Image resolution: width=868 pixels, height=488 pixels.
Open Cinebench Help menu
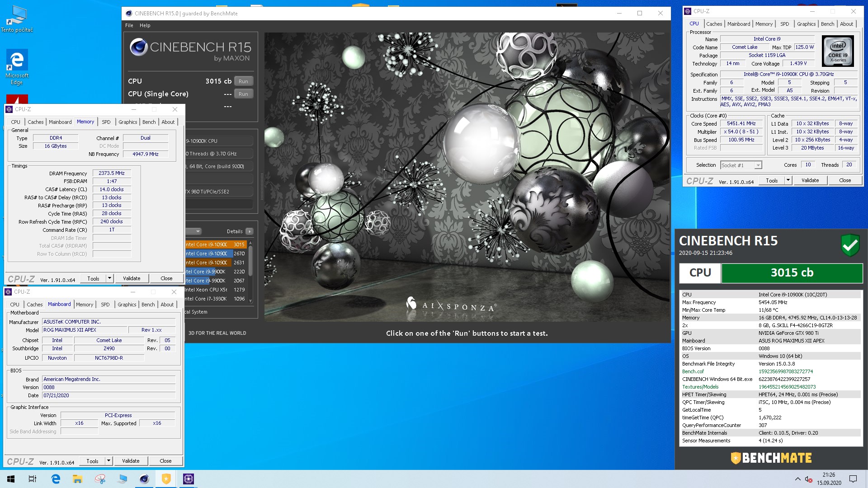145,25
